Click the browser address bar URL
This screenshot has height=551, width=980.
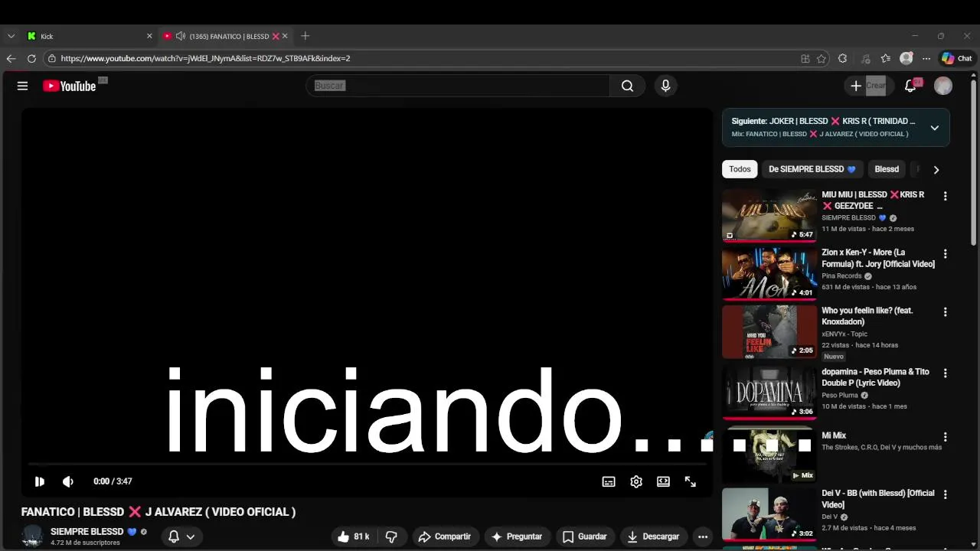pos(205,58)
